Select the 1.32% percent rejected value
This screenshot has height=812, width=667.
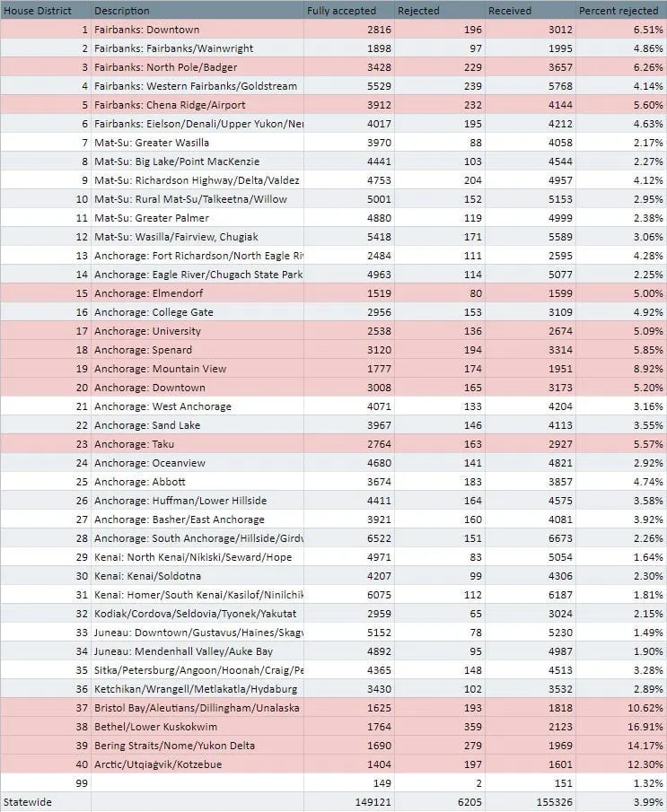pos(648,783)
